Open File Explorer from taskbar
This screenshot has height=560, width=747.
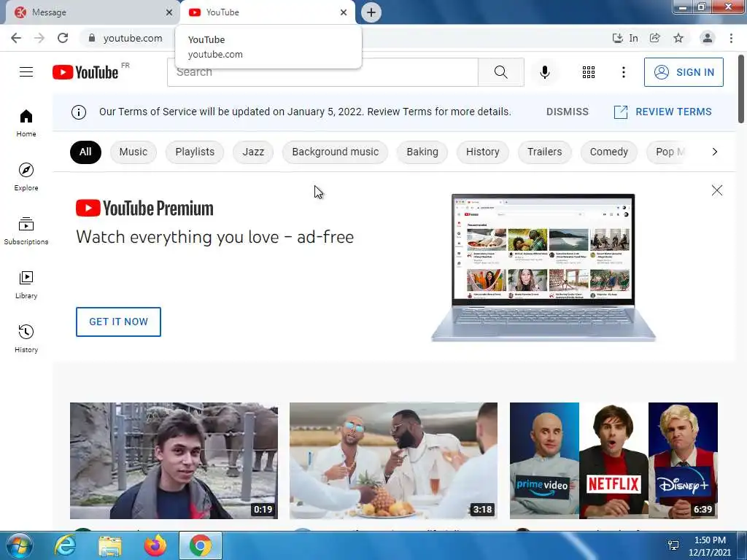tap(110, 545)
